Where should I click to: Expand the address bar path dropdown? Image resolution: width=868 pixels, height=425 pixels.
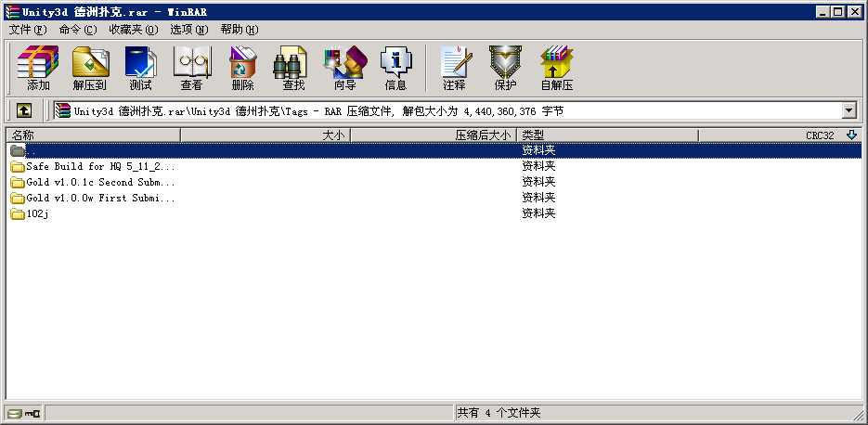tap(849, 110)
